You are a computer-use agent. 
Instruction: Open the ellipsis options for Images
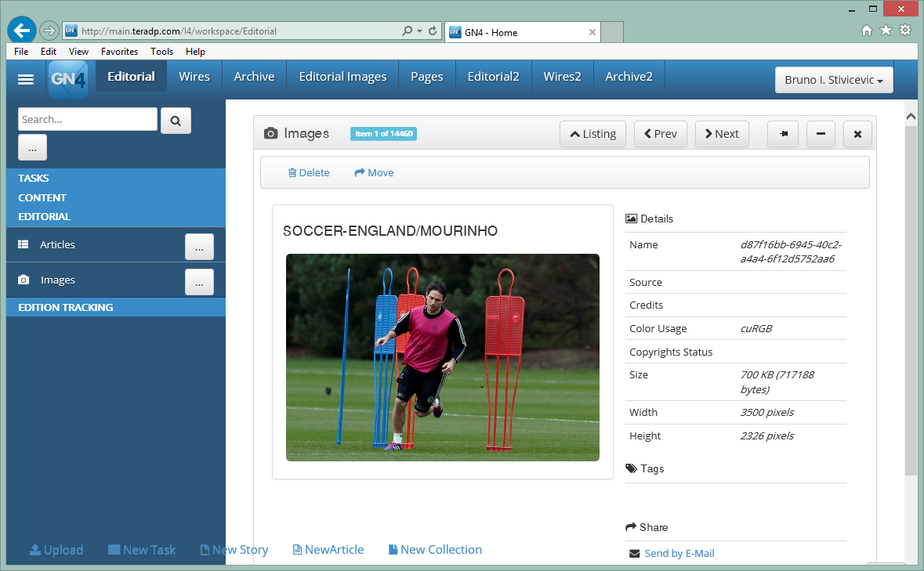click(199, 282)
